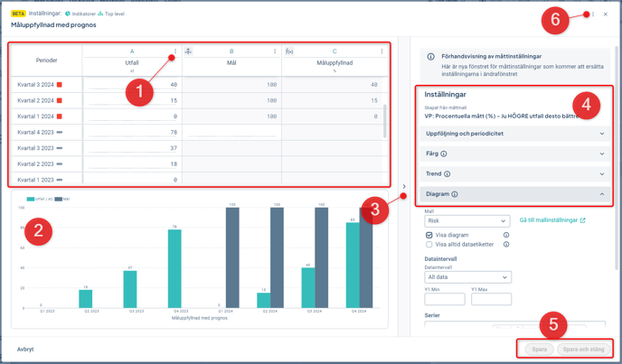Viewport: 622px width, 364px height.
Task: Open the Mall dropdown showing Risk
Action: (x=467, y=220)
